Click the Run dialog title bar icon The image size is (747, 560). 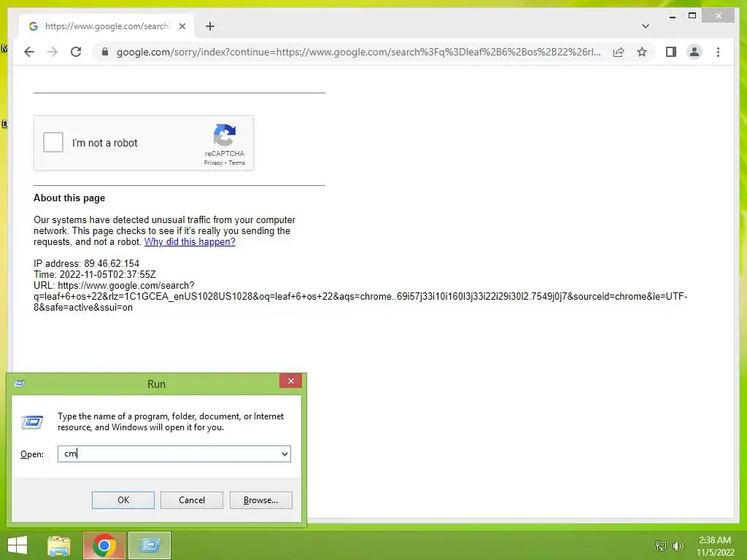point(20,384)
